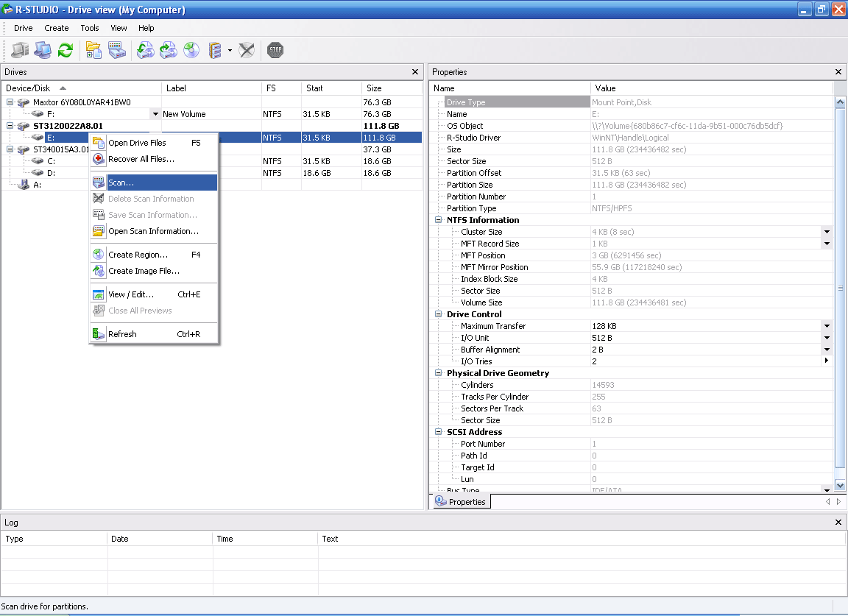This screenshot has height=616, width=848.
Task: Open the Buffer Alignment dropdown
Action: pos(827,350)
